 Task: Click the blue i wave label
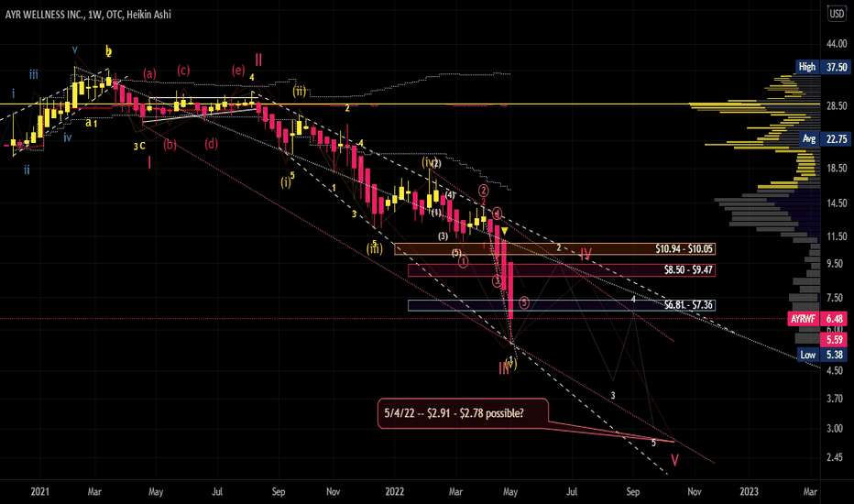(x=13, y=93)
